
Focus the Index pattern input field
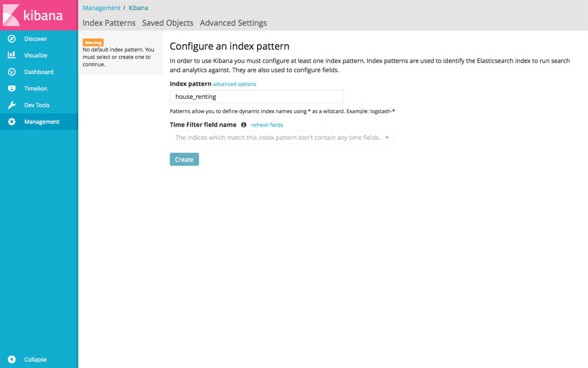(x=257, y=97)
